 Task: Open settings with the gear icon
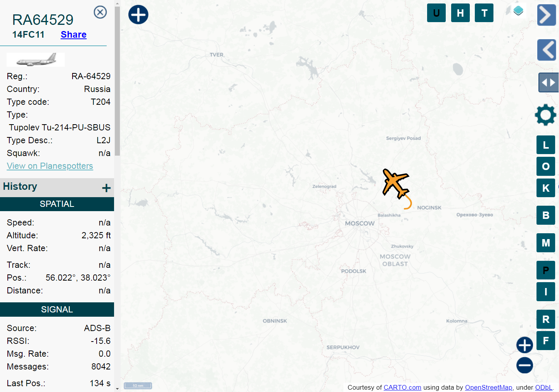[x=546, y=115]
